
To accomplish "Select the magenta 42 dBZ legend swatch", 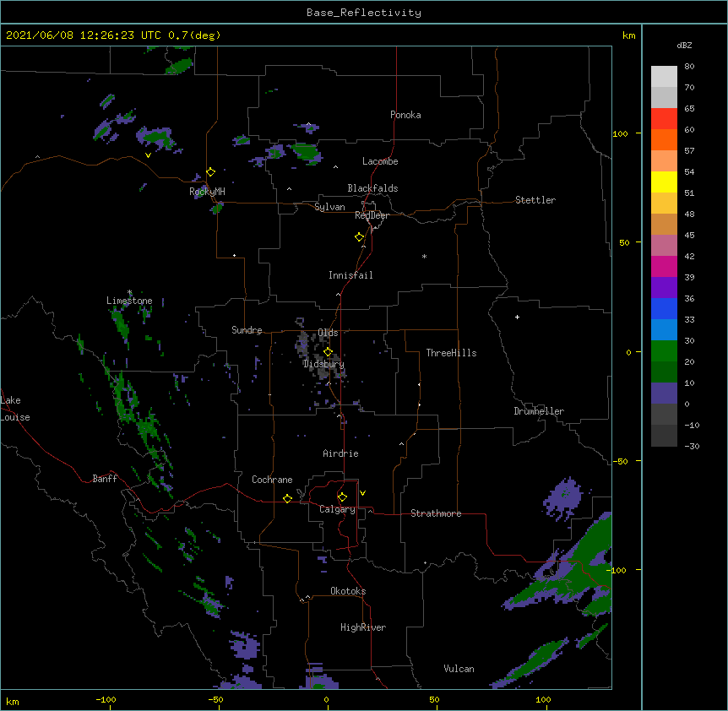I will coord(664,266).
